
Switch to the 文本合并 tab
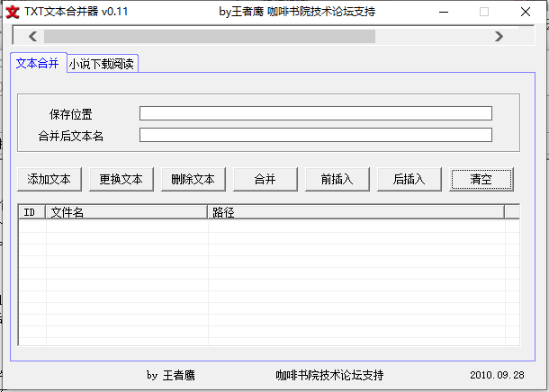click(38, 63)
